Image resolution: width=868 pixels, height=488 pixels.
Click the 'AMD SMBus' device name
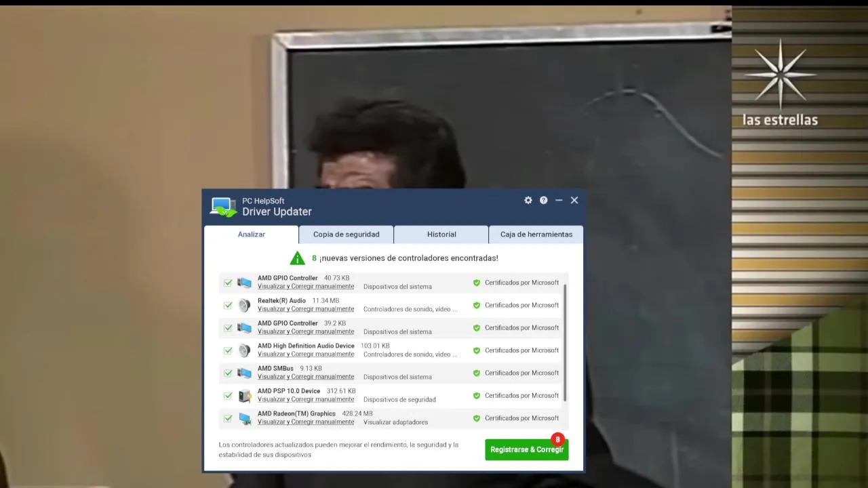tap(275, 369)
